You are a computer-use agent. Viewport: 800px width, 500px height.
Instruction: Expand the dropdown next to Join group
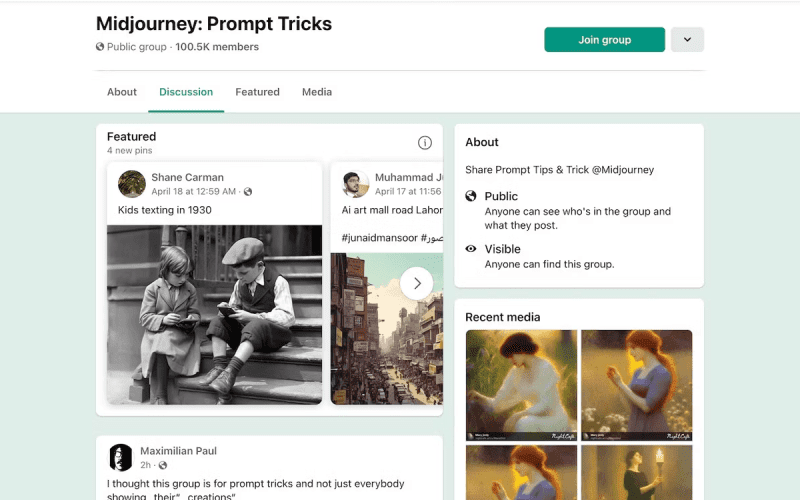tap(687, 40)
